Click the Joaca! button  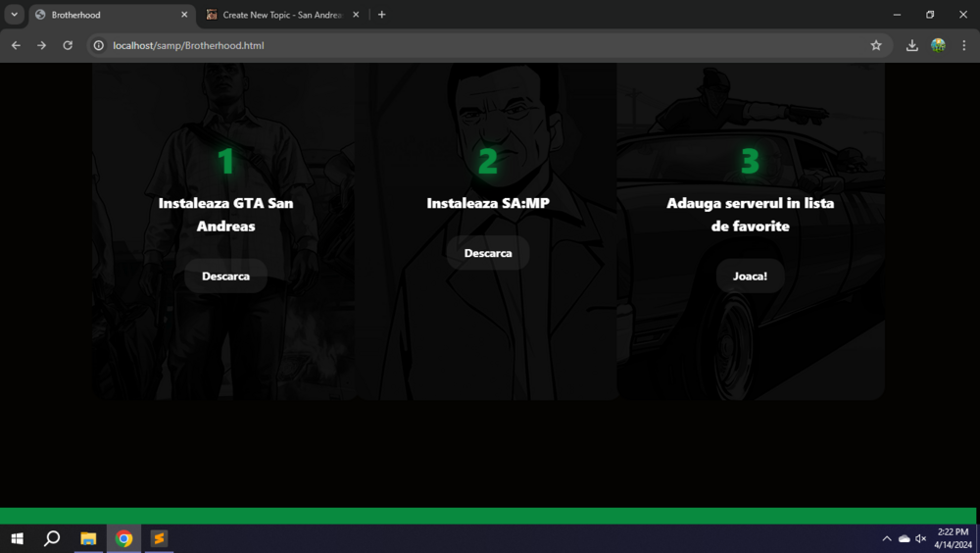tap(750, 276)
